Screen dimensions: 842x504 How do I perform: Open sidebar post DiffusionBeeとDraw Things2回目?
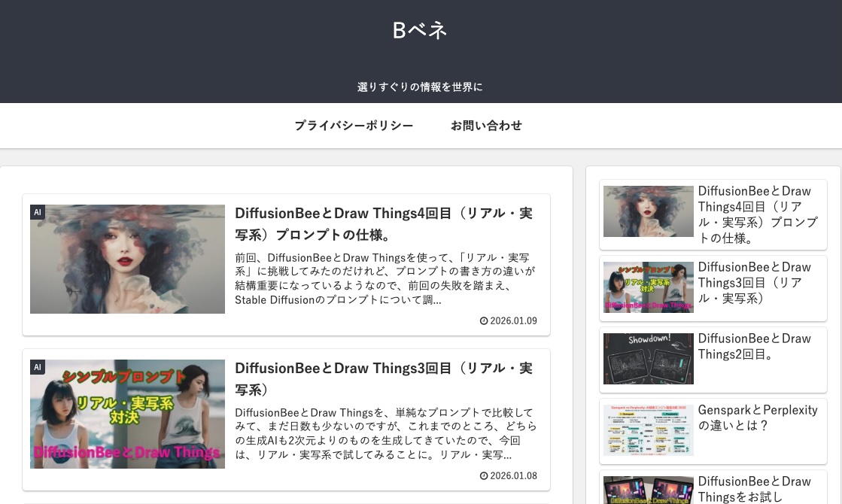(754, 347)
